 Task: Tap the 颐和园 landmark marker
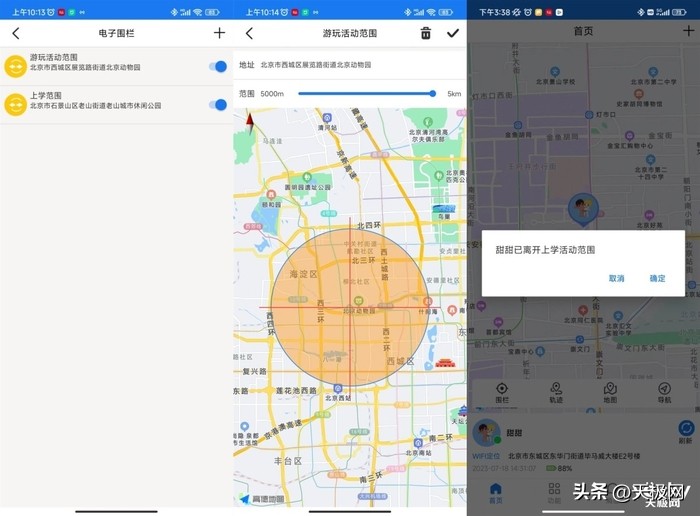tap(271, 195)
